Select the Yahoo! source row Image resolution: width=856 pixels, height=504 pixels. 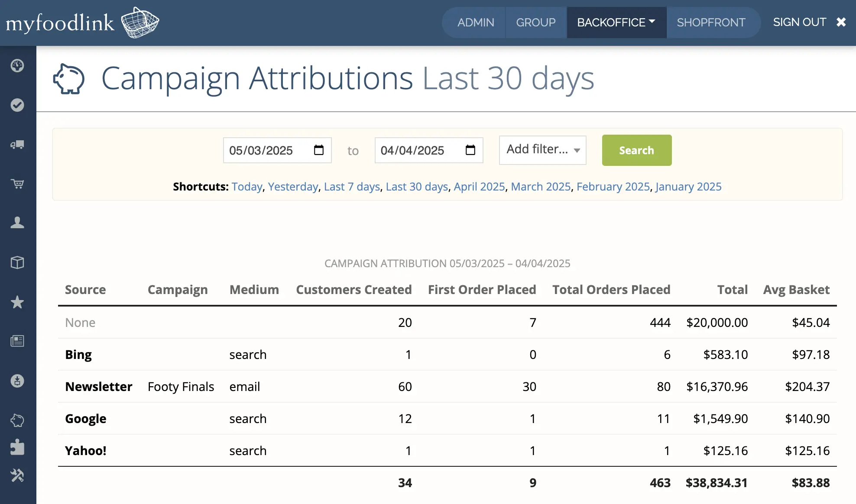pyautogui.click(x=447, y=451)
